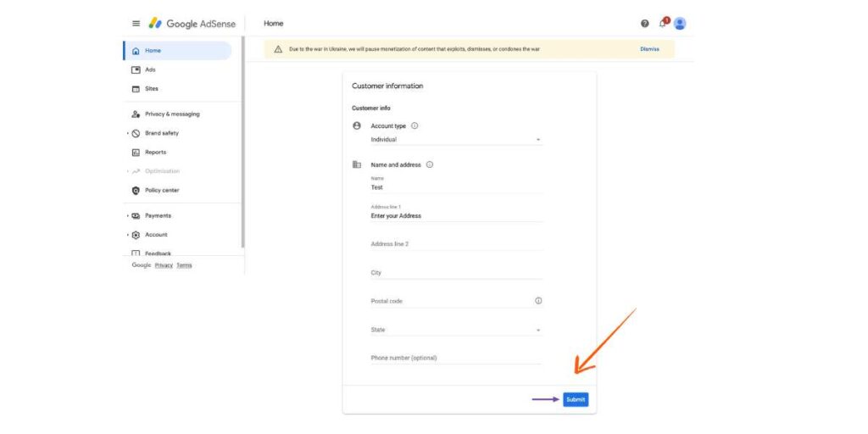Click the Home sidebar icon

point(136,51)
